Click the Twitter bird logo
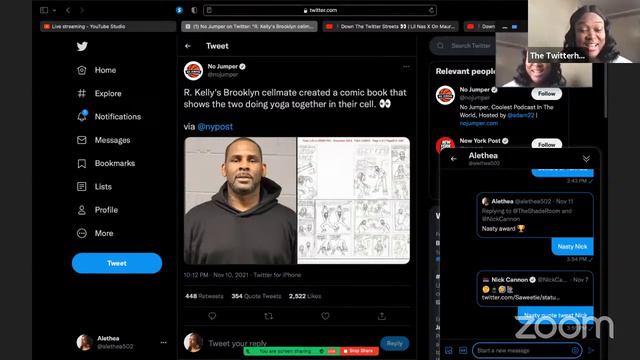Viewport: 640px width, 360px height. [x=82, y=46]
